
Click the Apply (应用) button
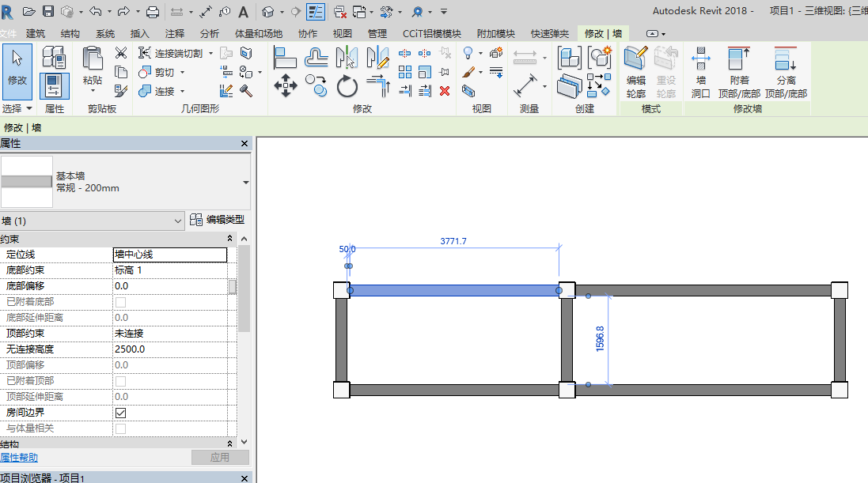220,458
